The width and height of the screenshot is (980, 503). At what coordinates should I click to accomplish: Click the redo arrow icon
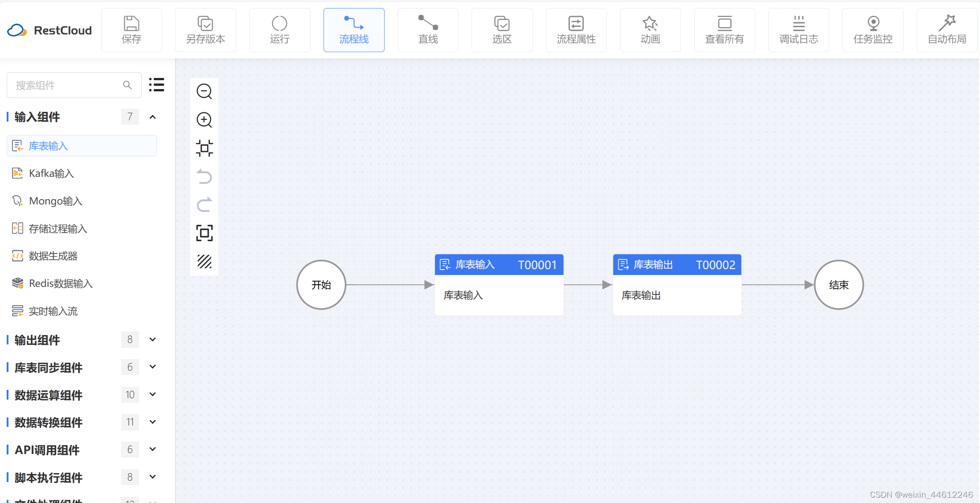pyautogui.click(x=204, y=204)
